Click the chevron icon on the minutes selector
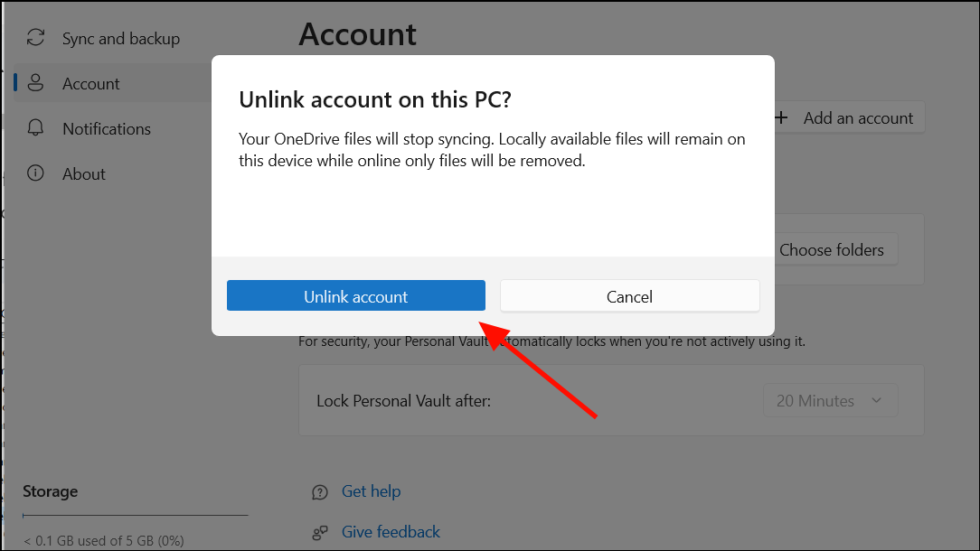980x551 pixels. pos(875,400)
